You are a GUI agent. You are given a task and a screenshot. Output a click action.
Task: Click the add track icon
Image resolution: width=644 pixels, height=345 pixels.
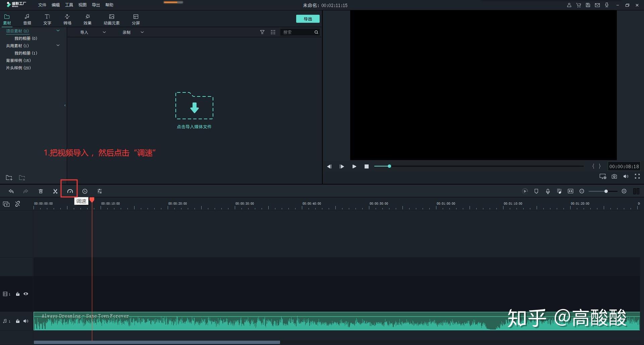[6, 204]
